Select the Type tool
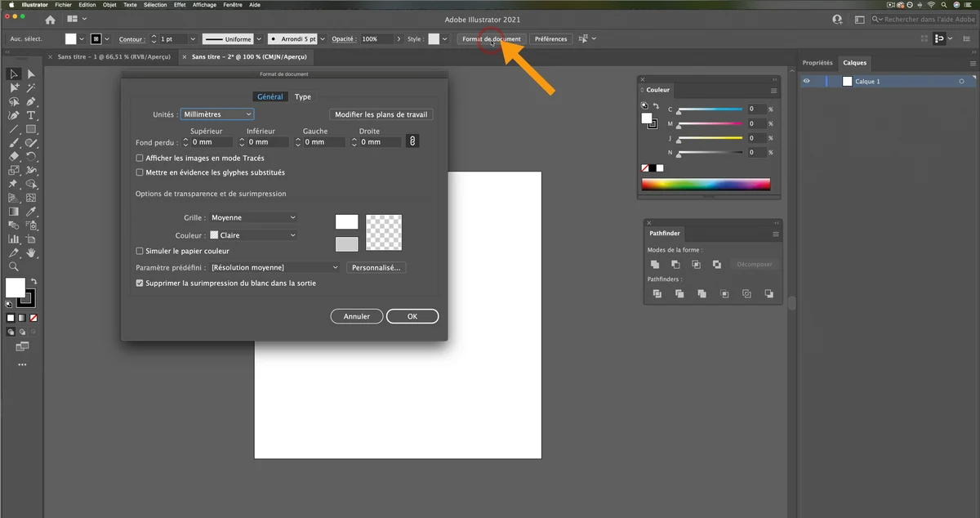This screenshot has width=980, height=518. [31, 115]
